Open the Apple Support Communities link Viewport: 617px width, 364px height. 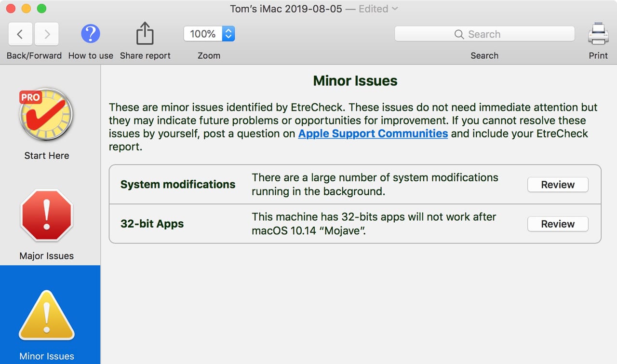coord(373,134)
